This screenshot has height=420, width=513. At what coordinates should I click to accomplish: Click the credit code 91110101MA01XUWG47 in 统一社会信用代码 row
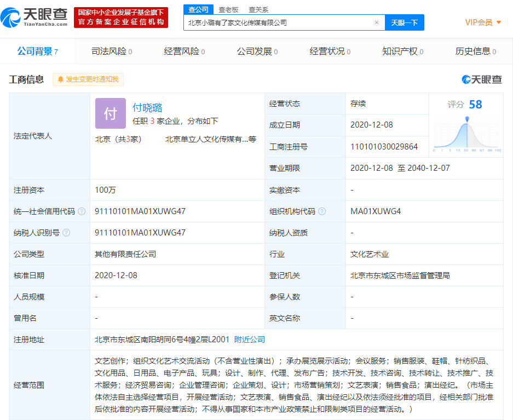[x=140, y=211]
